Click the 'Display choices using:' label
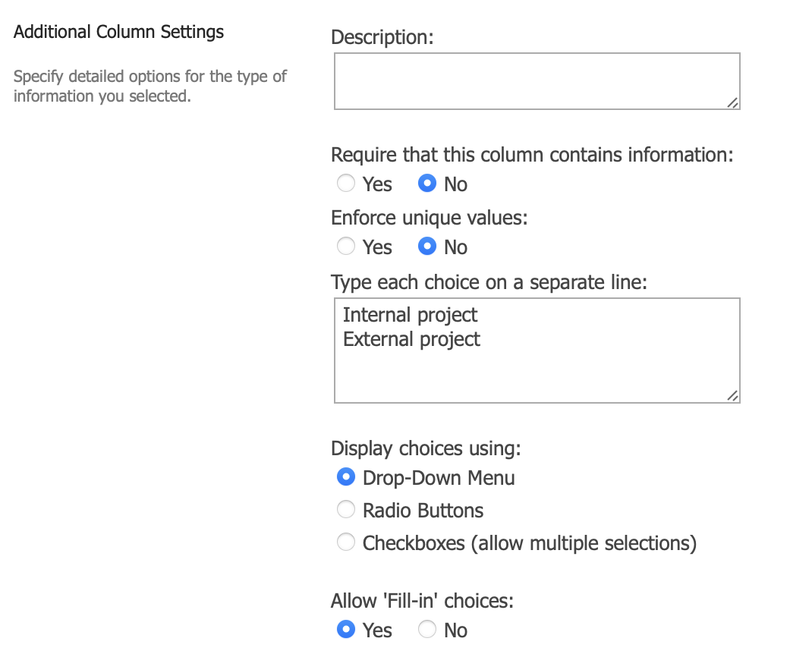This screenshot has width=812, height=654. click(426, 448)
